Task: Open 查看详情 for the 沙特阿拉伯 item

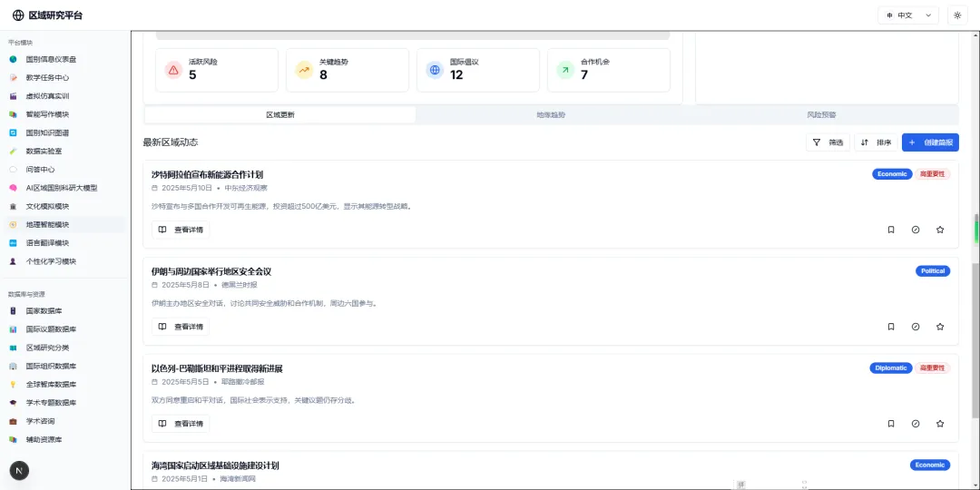Action: click(x=181, y=230)
